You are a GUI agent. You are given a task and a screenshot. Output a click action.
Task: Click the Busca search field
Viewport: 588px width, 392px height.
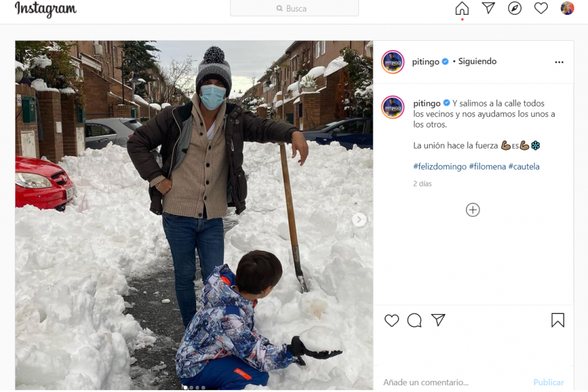point(295,8)
